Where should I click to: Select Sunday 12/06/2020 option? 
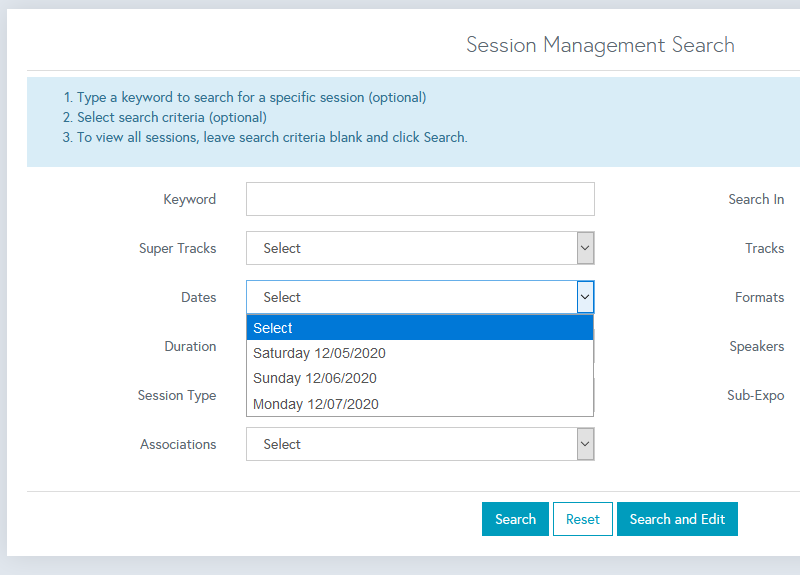315,378
